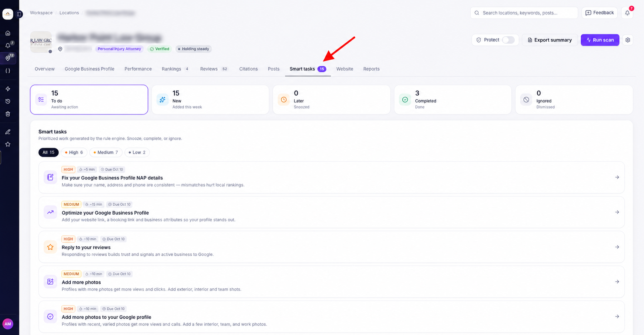Open the Citations tab
Screen dimensions: 644x335
[x=248, y=69]
